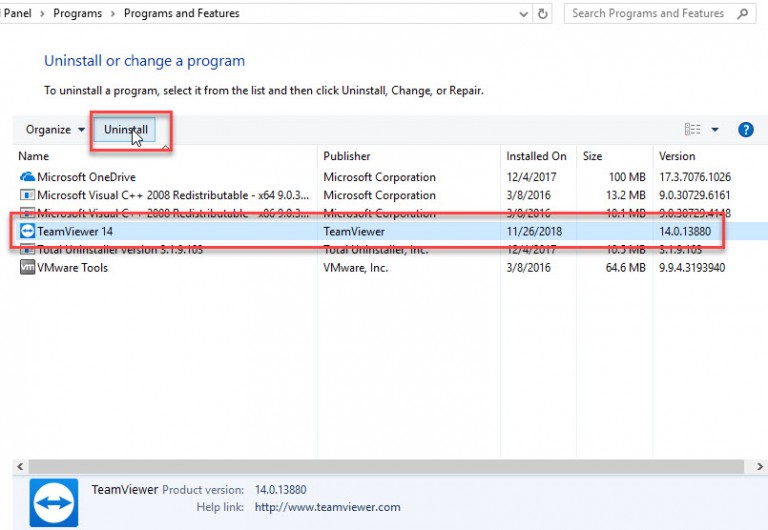Screen dimensions: 768x530
Task: Click the 100 MB size cell
Action: tap(627, 177)
